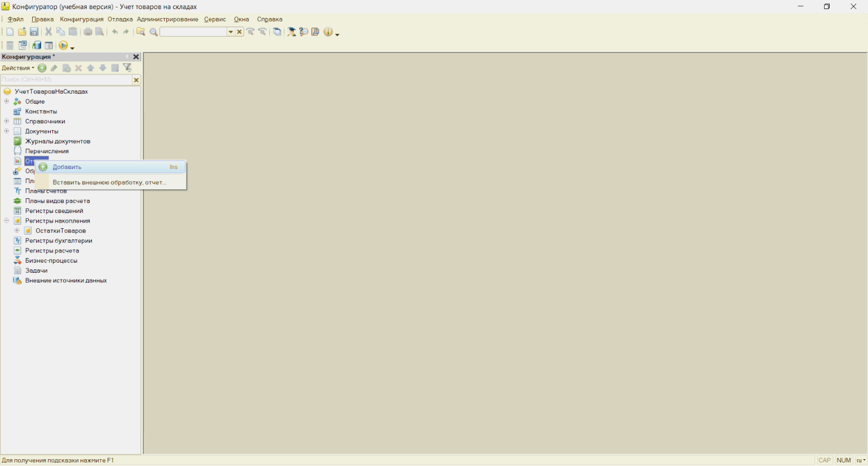Choose Вставить внешнюю обработку, отчет
Image resolution: width=868 pixels, height=466 pixels.
pyautogui.click(x=110, y=183)
